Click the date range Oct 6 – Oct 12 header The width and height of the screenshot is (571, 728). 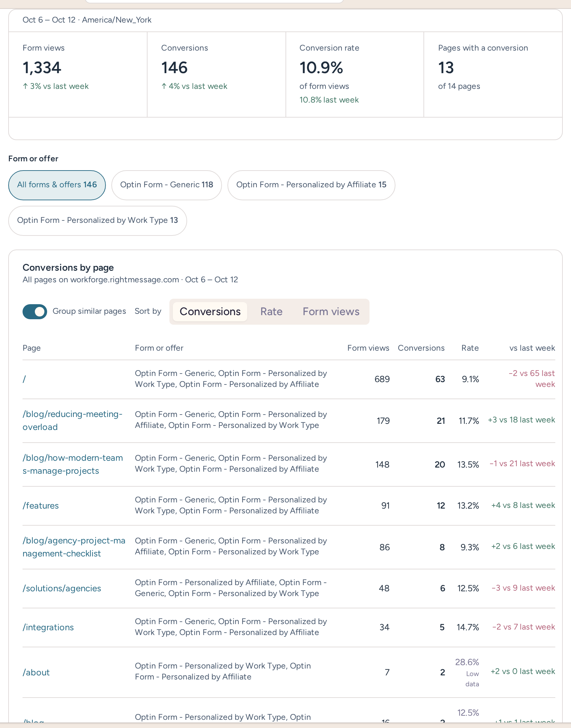tap(87, 20)
